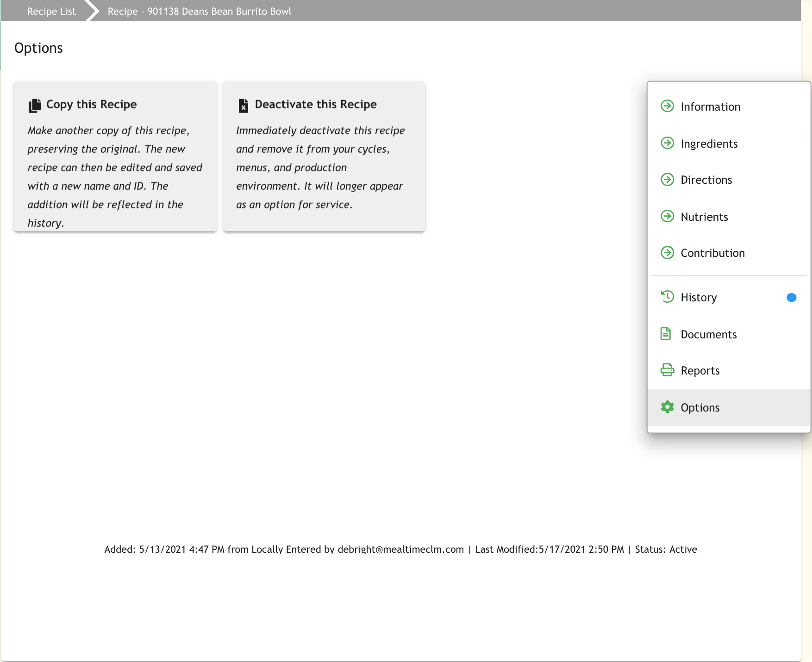Click the Status: Active text

[666, 549]
